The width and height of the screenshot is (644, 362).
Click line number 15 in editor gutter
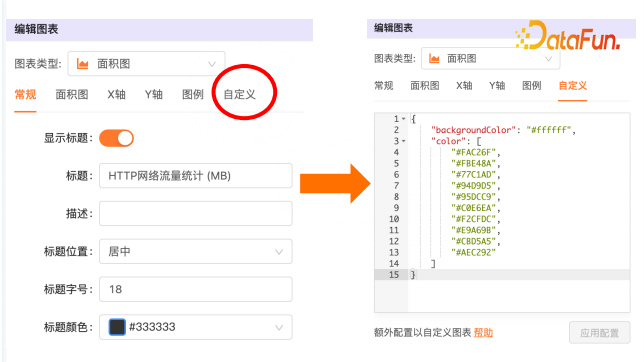(x=394, y=274)
